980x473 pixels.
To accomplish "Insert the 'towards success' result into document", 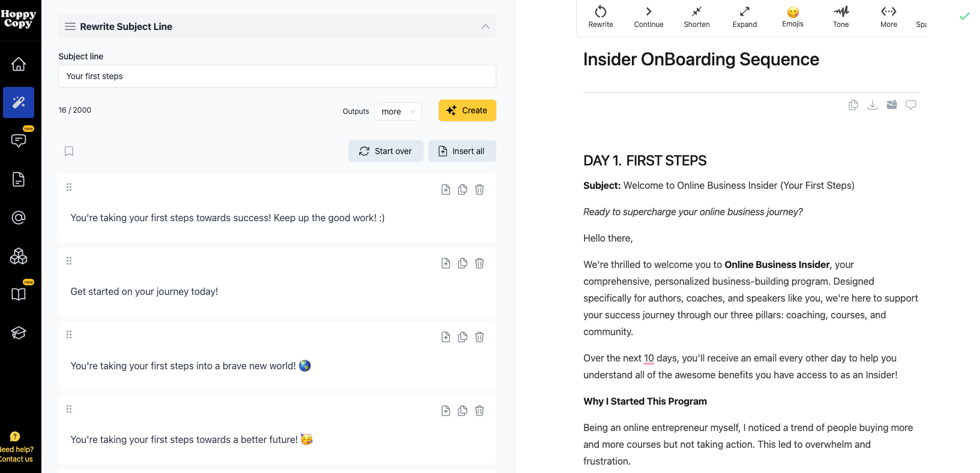I will [446, 189].
